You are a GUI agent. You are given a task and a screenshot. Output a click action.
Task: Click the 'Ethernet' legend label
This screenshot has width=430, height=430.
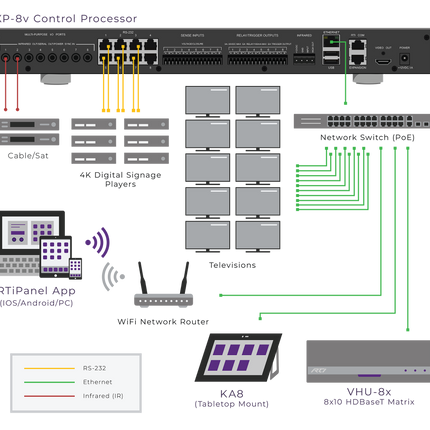point(97,382)
